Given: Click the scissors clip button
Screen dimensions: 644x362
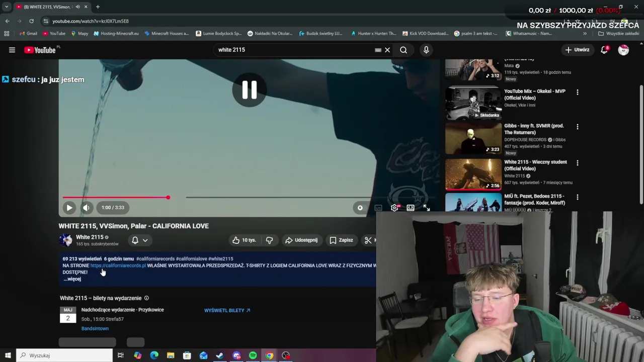Looking at the screenshot, I should pyautogui.click(x=369, y=240).
